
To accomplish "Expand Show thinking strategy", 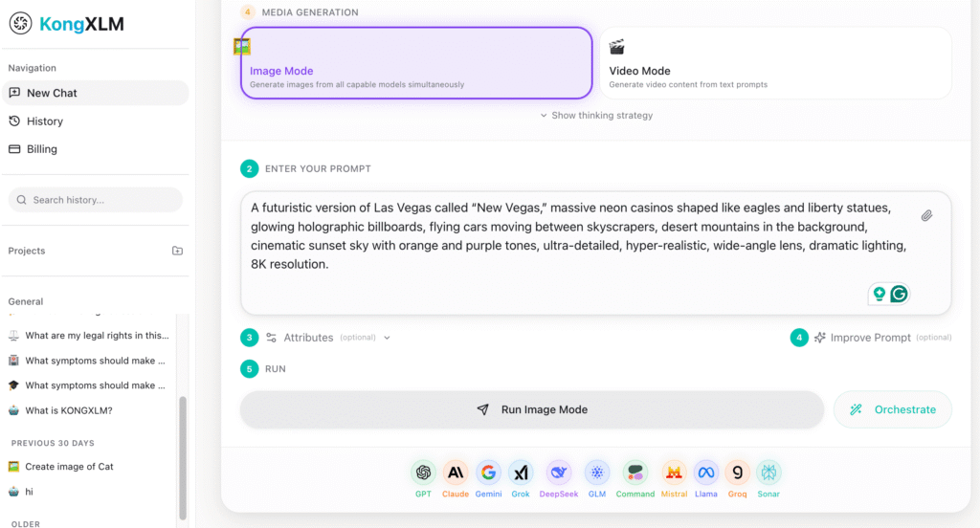I will point(596,116).
